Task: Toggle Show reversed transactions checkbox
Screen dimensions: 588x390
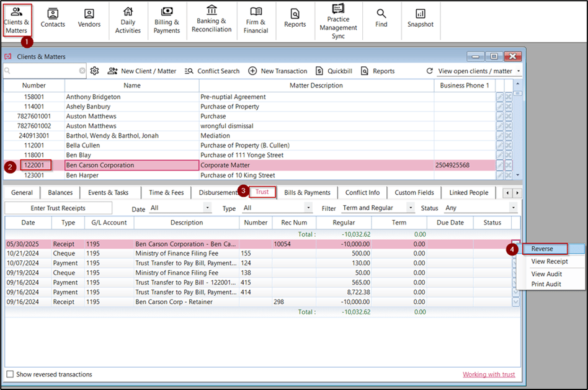Action: tap(10, 374)
